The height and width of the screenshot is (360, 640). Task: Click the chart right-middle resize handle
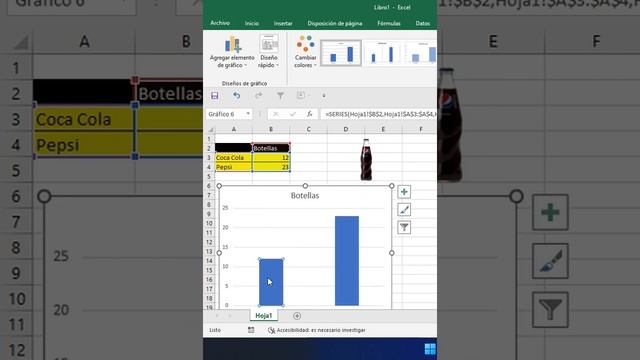[391, 253]
